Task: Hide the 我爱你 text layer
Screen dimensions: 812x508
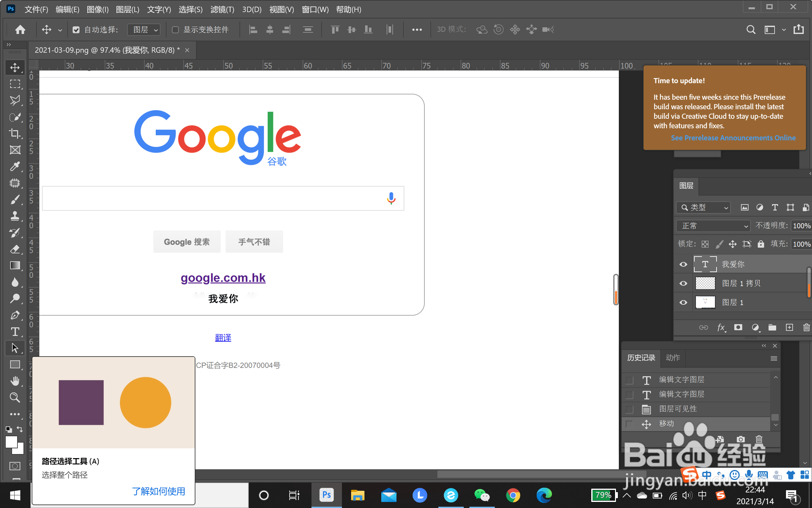Action: click(x=683, y=264)
